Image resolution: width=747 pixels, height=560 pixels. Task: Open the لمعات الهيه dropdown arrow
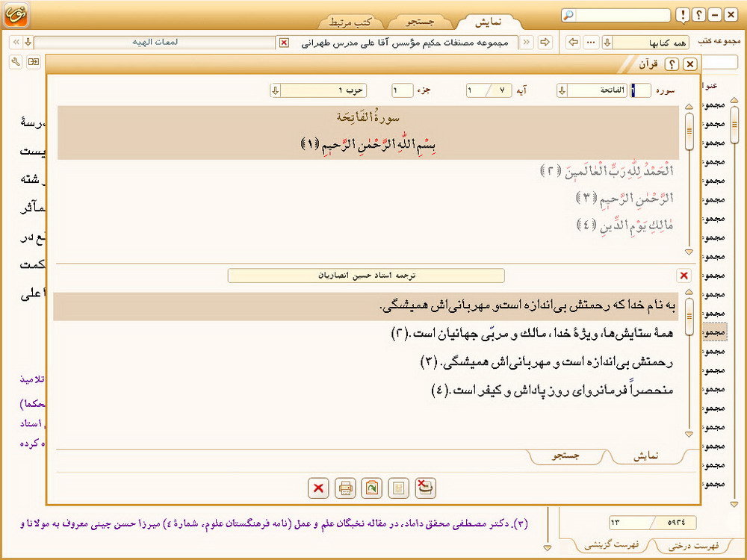[x=28, y=43]
